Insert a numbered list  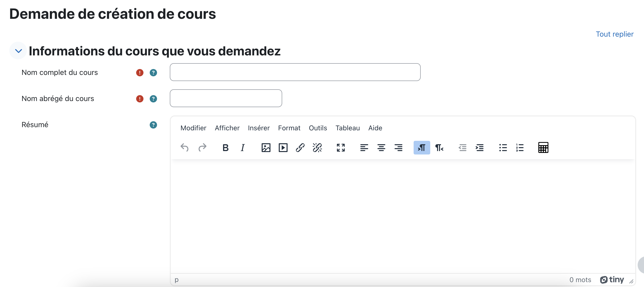(x=520, y=148)
